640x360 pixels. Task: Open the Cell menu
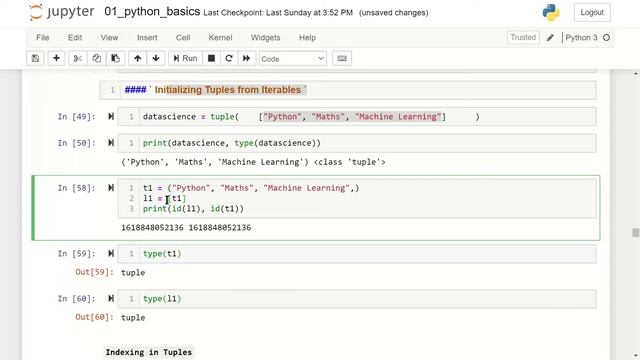183,38
